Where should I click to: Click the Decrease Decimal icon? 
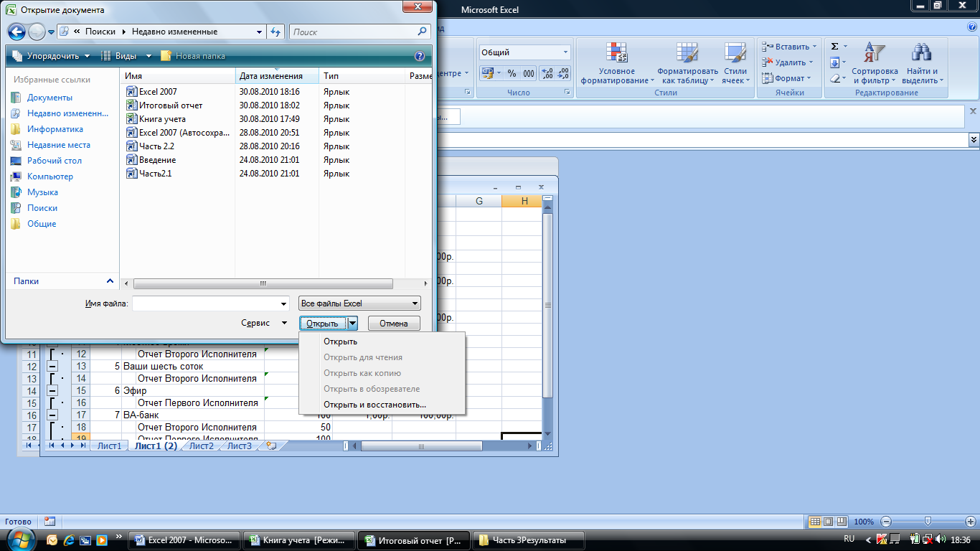point(562,73)
